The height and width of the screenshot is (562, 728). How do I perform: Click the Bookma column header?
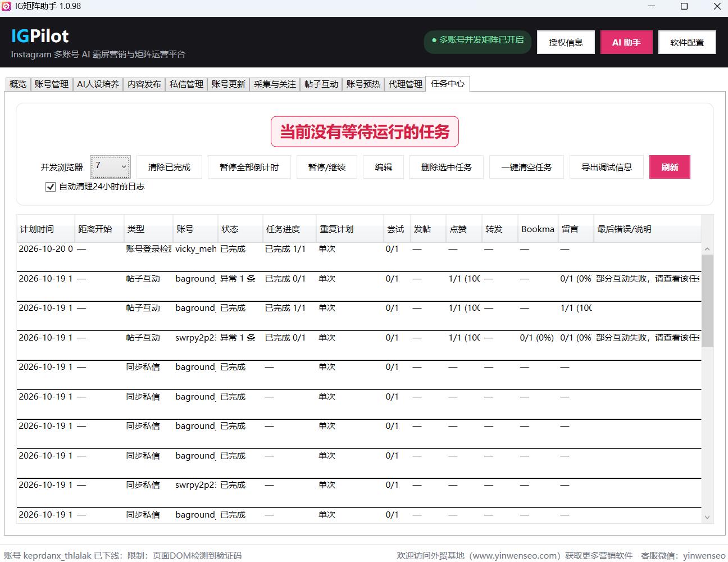[x=538, y=229]
